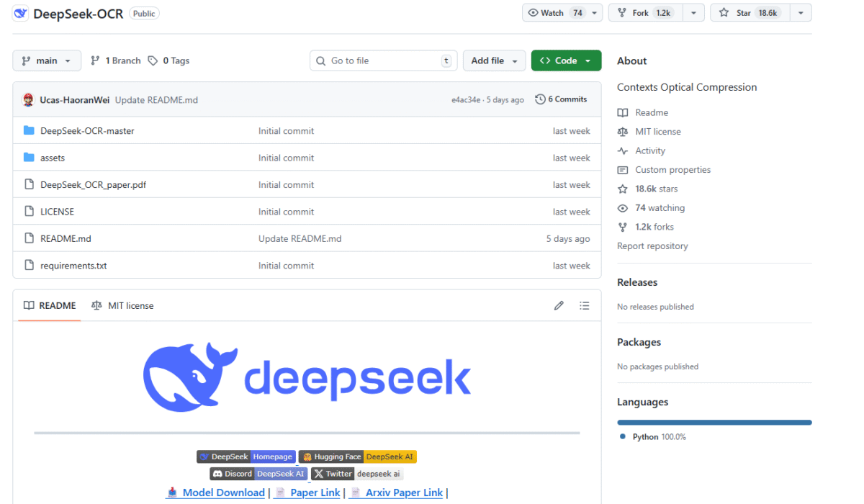This screenshot has height=504, width=864.
Task: Open the main branch dropdown
Action: point(47,61)
